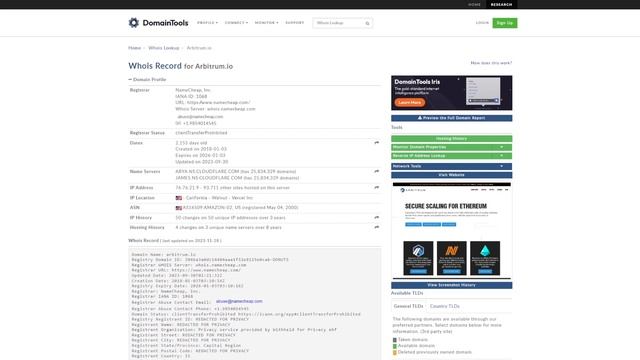Click the Learn More button in the Iris ad

pos(409,102)
